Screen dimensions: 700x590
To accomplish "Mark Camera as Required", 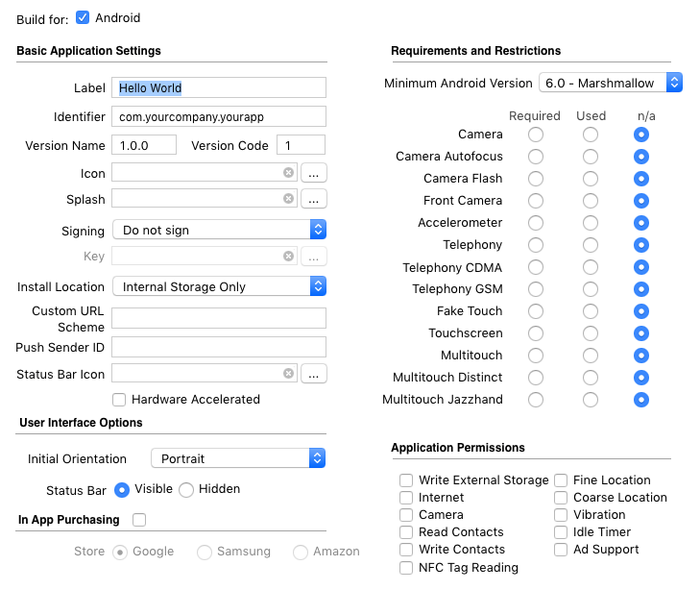I will (535, 135).
